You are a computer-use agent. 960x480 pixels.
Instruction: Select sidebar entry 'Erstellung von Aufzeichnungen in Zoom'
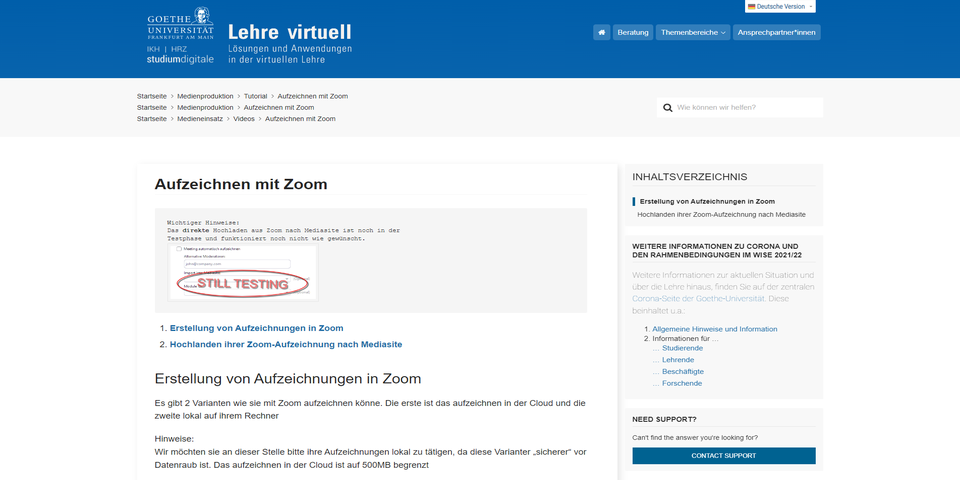pos(707,201)
